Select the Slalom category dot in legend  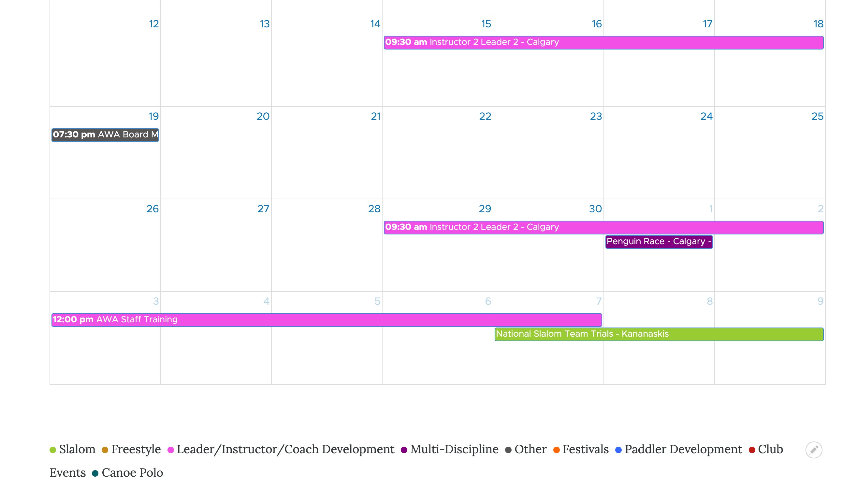tap(53, 449)
